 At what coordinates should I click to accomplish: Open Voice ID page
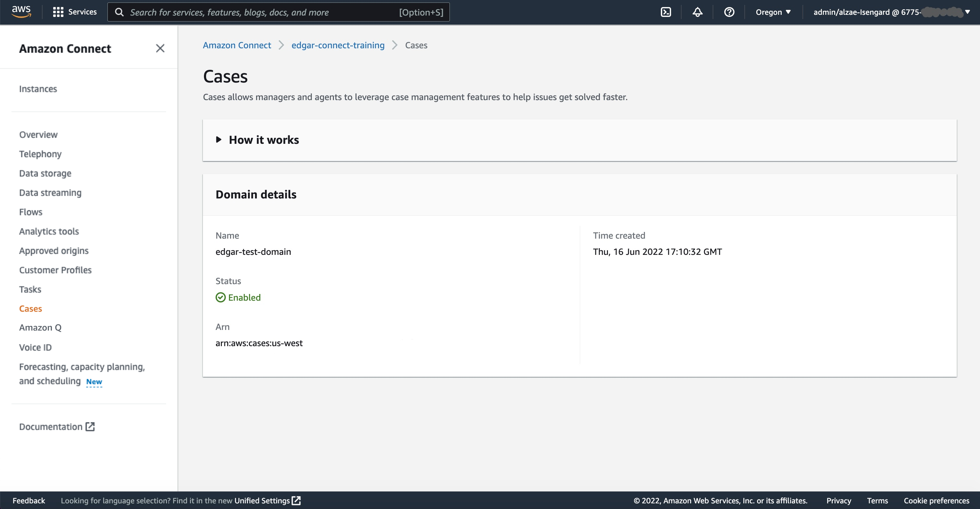pyautogui.click(x=35, y=347)
